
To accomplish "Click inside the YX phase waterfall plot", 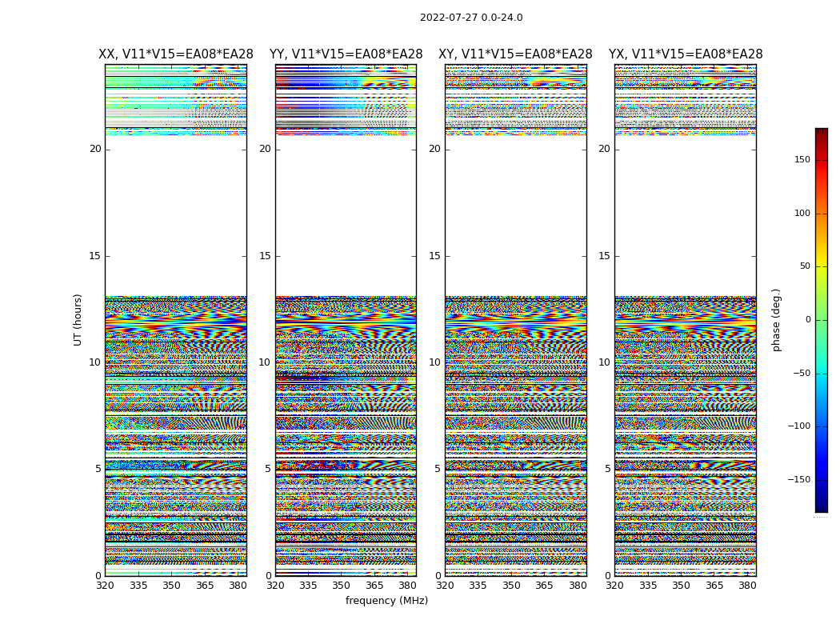I will tap(686, 320).
